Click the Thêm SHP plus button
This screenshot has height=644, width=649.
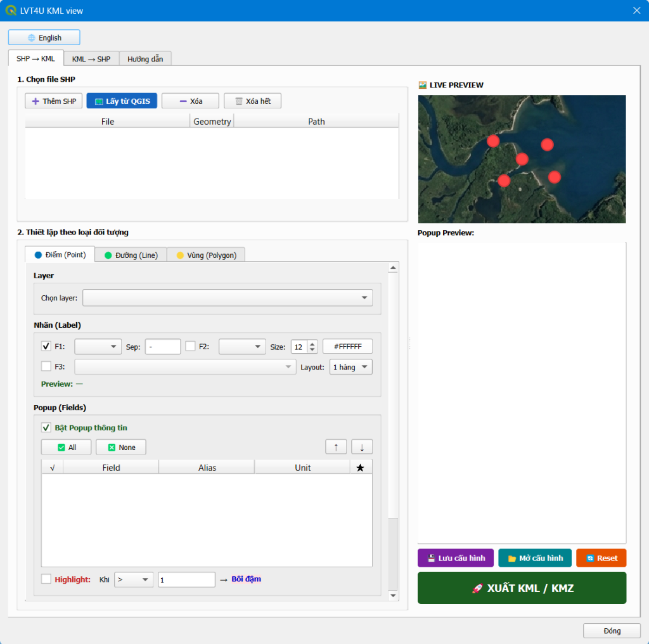53,101
